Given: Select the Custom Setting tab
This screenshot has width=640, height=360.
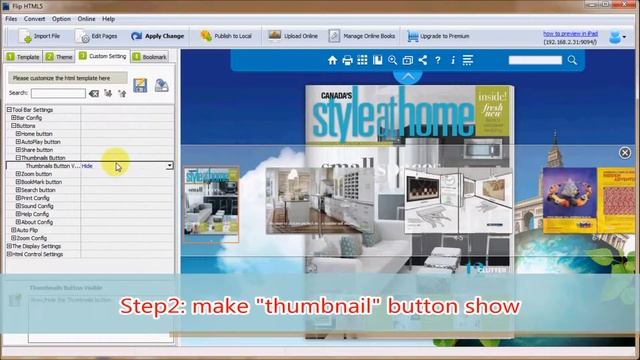Looking at the screenshot, I should click(x=103, y=56).
